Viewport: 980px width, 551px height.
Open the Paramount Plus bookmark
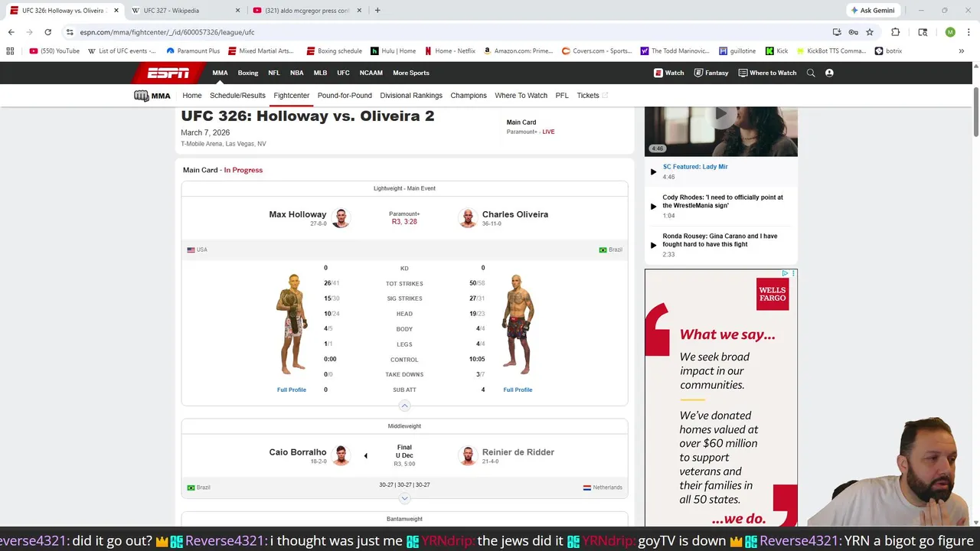[x=193, y=51]
